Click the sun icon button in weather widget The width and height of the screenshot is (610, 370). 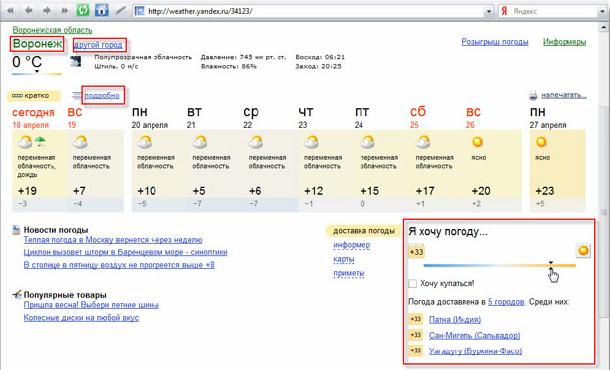[x=583, y=250]
